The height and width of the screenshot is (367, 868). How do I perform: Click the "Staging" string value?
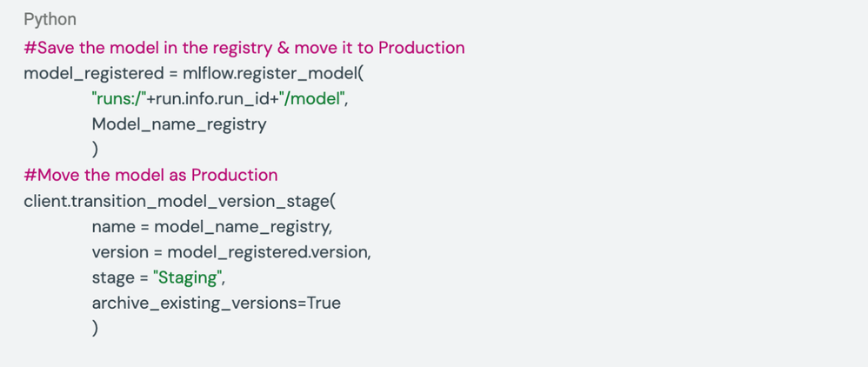point(188,278)
